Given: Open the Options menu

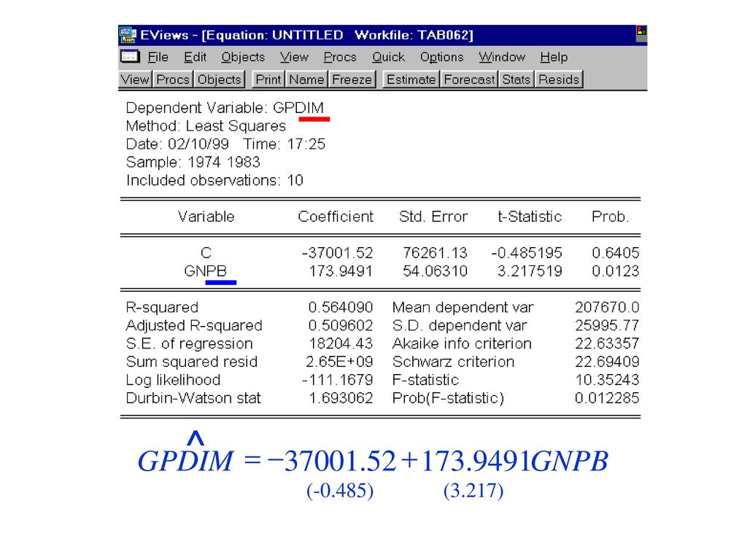Looking at the screenshot, I should (x=441, y=57).
